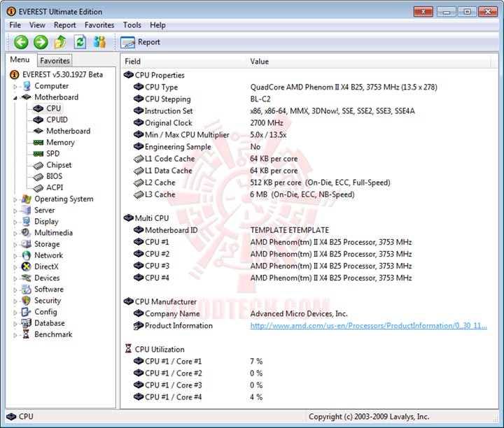Expand the Computer tree node
504x428 pixels.
click(15, 87)
